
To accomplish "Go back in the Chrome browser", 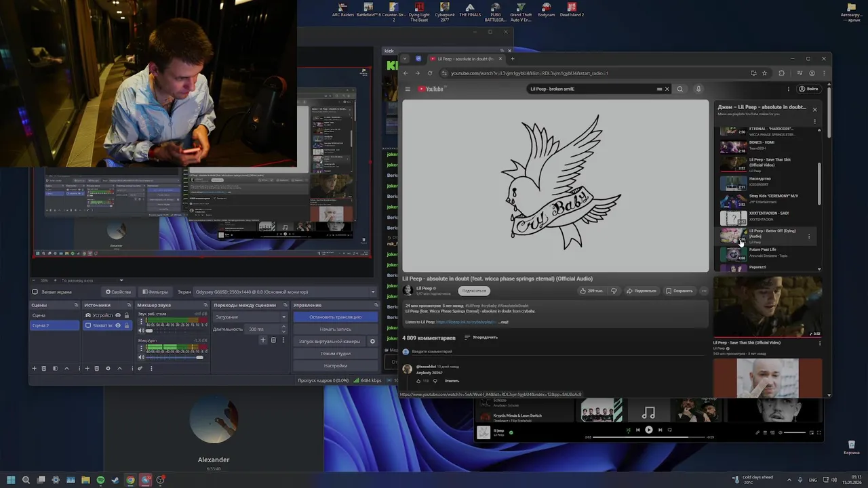I will click(x=406, y=73).
